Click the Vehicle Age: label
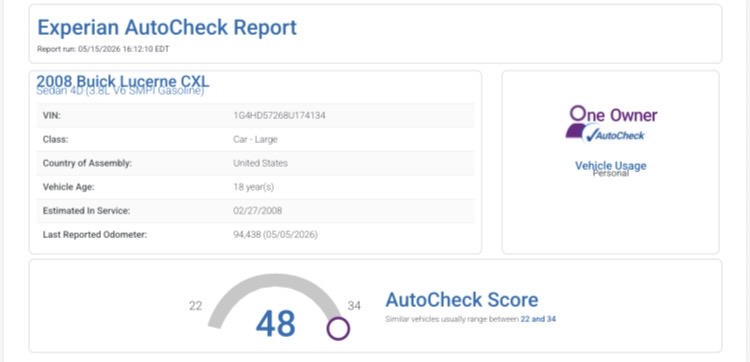Image resolution: width=750 pixels, height=362 pixels. [68, 187]
